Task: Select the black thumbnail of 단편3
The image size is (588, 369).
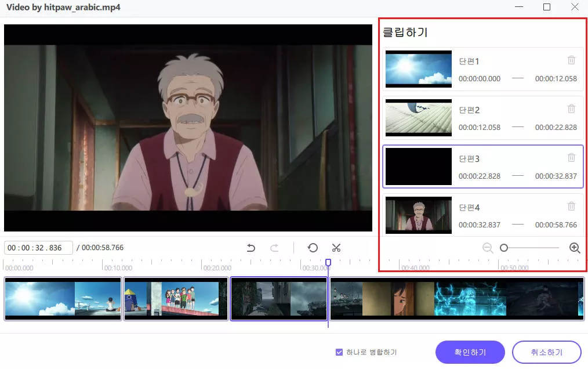Action: click(419, 167)
